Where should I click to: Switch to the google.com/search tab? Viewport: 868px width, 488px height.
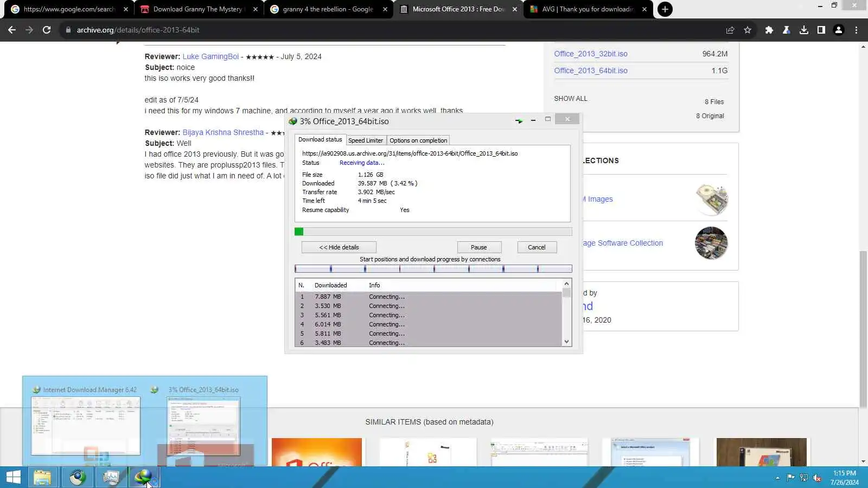point(69,9)
